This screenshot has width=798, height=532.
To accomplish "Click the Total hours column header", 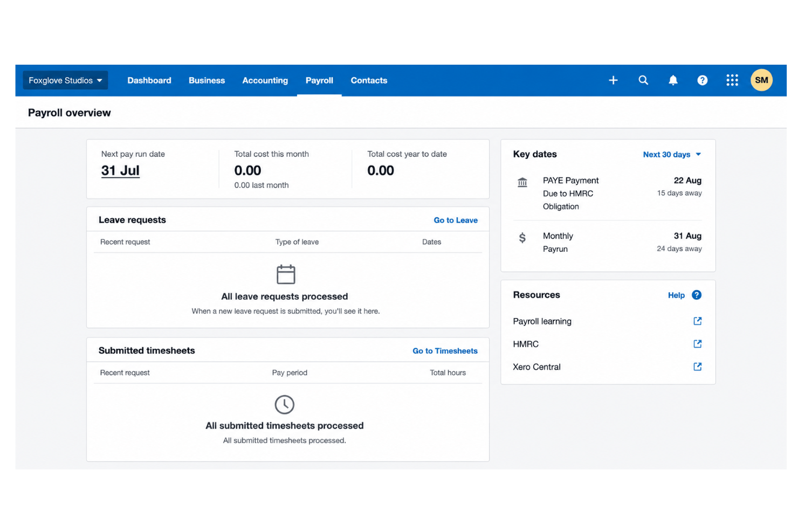I will [448, 373].
